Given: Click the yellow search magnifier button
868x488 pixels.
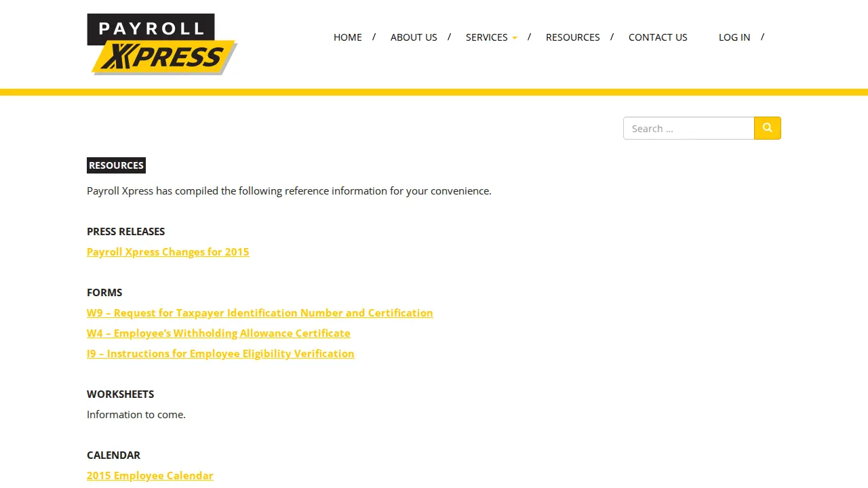Looking at the screenshot, I should [x=768, y=128].
